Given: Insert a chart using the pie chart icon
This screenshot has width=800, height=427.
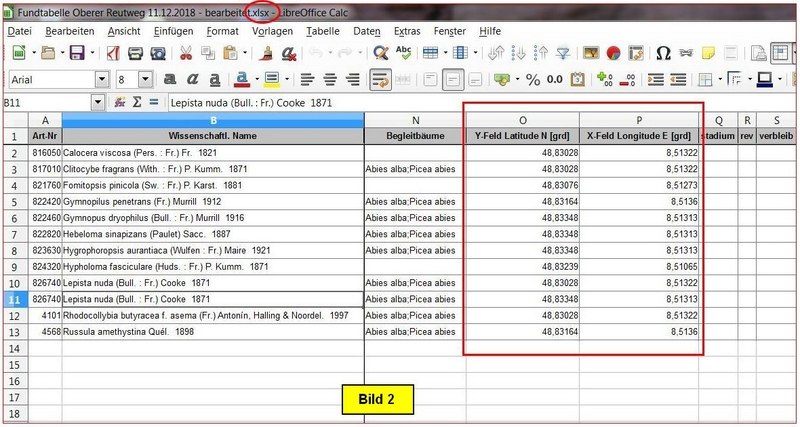Looking at the screenshot, I should [611, 54].
